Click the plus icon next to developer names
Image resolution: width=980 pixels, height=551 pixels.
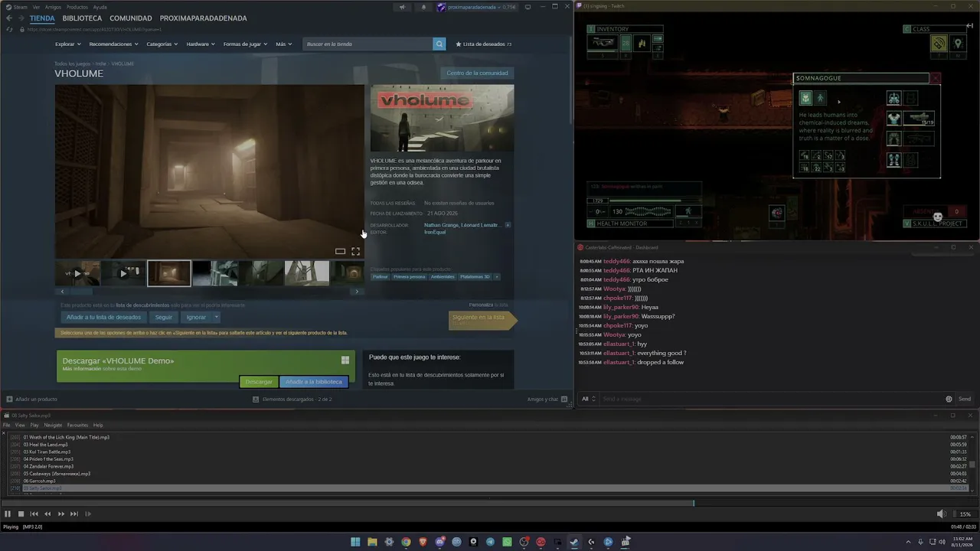point(508,225)
